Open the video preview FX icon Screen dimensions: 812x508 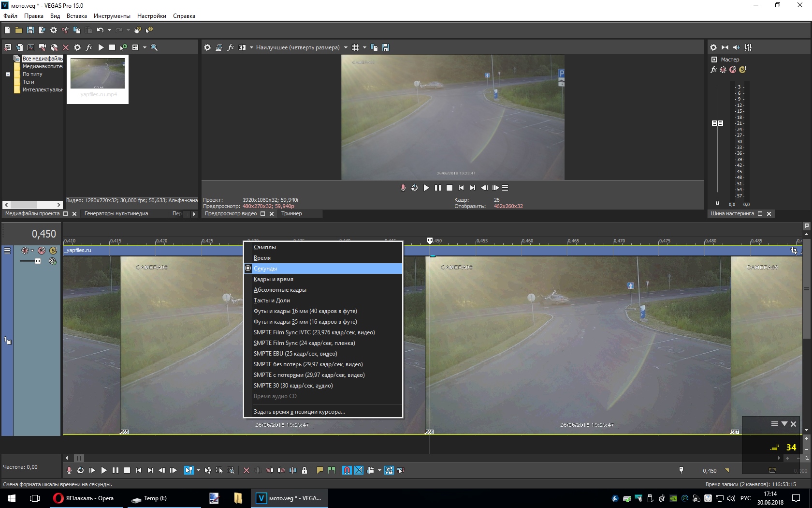coord(231,47)
